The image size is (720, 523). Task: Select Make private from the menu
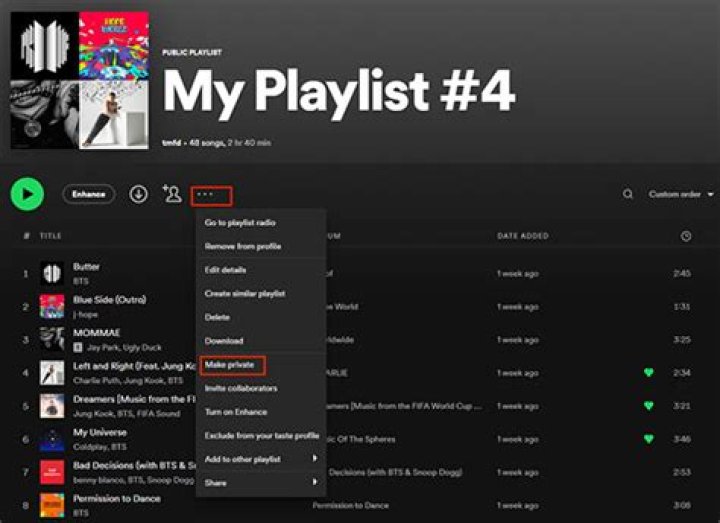pos(228,365)
